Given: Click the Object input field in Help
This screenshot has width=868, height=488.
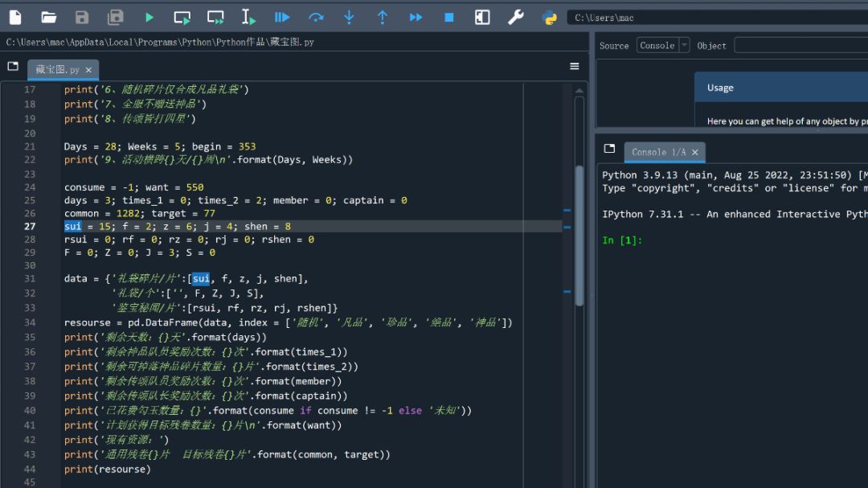Looking at the screenshot, I should click(x=800, y=46).
